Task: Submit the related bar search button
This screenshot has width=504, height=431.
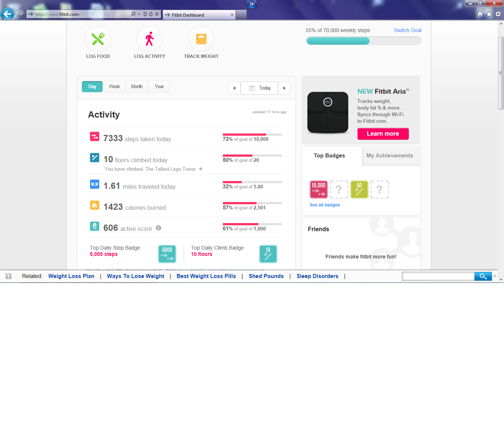Action: (x=483, y=276)
